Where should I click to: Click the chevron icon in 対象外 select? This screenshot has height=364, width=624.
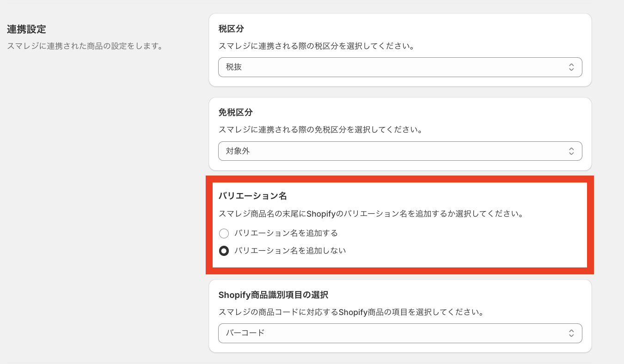click(x=571, y=151)
